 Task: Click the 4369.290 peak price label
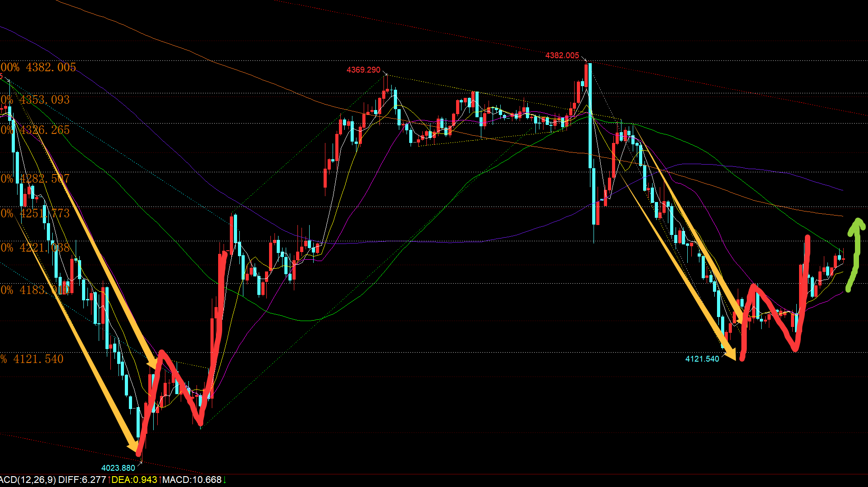point(363,70)
